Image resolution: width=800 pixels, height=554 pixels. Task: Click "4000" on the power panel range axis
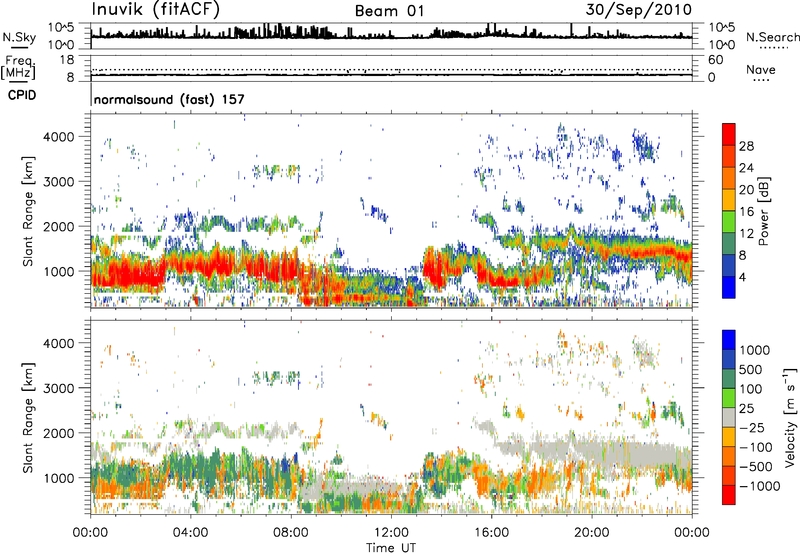pyautogui.click(x=58, y=137)
